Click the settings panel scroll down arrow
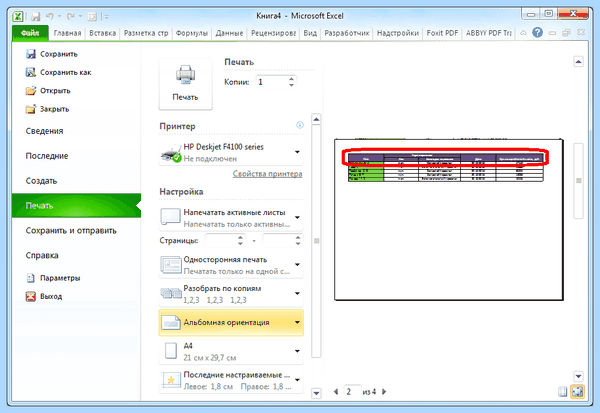The height and width of the screenshot is (413, 600). click(x=316, y=393)
